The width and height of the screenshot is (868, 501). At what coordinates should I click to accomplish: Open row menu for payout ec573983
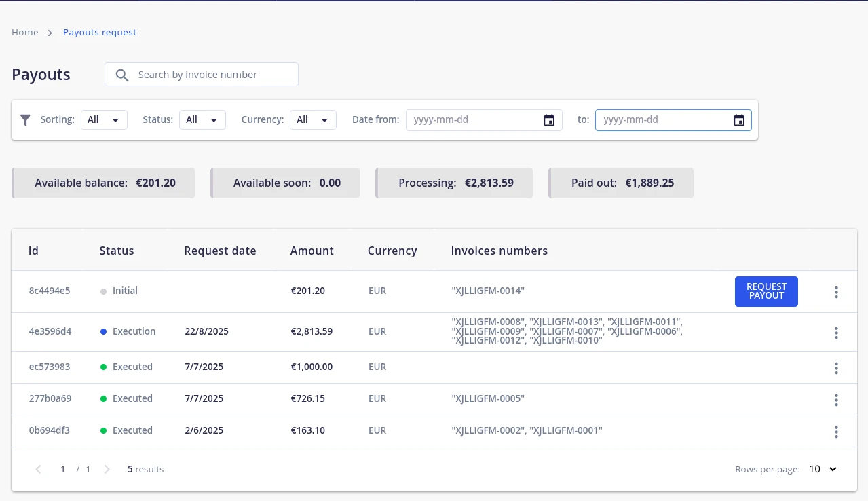click(x=836, y=368)
